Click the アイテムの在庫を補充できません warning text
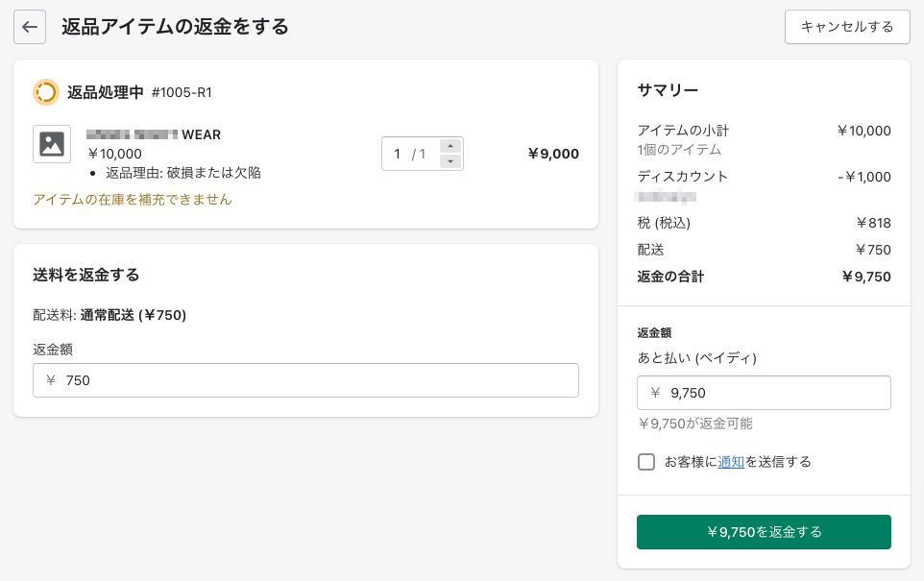Viewport: 924px width, 581px height. click(133, 200)
